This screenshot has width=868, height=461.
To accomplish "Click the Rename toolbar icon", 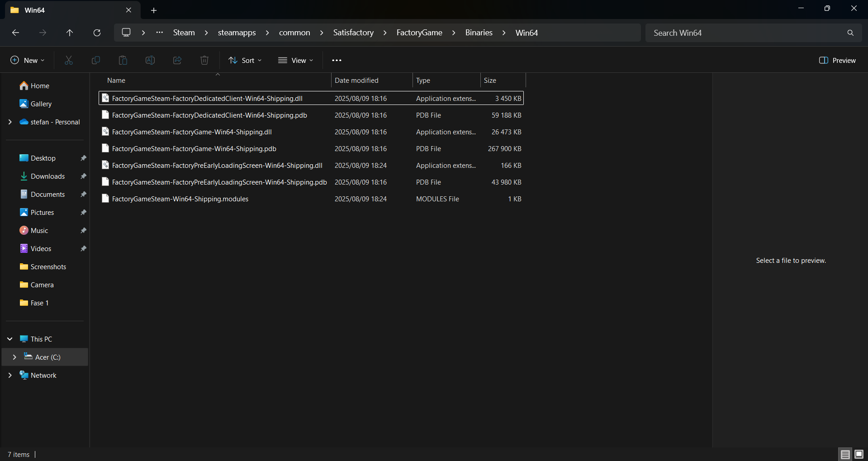I will (x=150, y=60).
